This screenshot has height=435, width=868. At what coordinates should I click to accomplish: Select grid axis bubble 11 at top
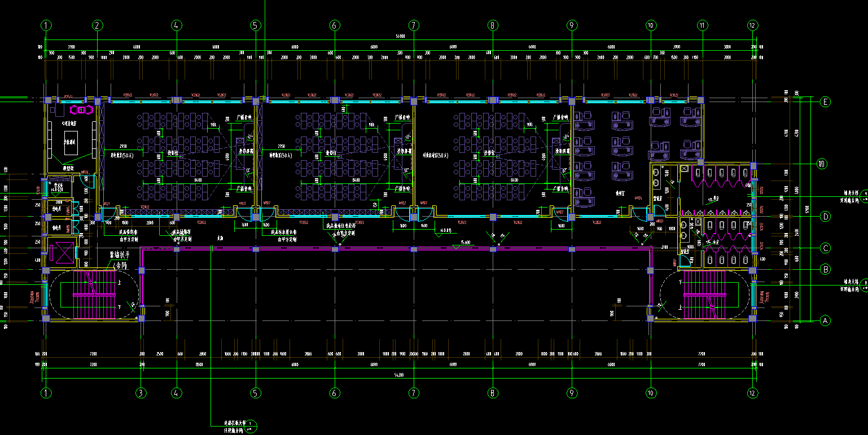(x=702, y=25)
